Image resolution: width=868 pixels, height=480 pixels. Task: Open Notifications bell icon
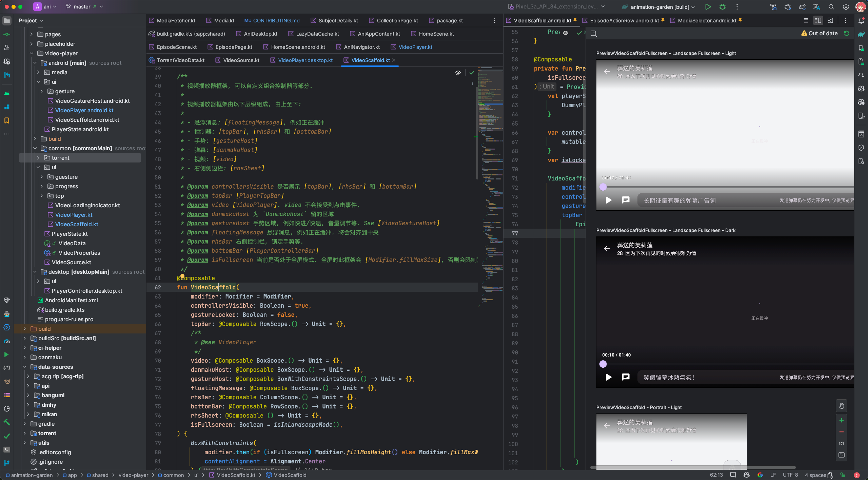click(x=861, y=21)
